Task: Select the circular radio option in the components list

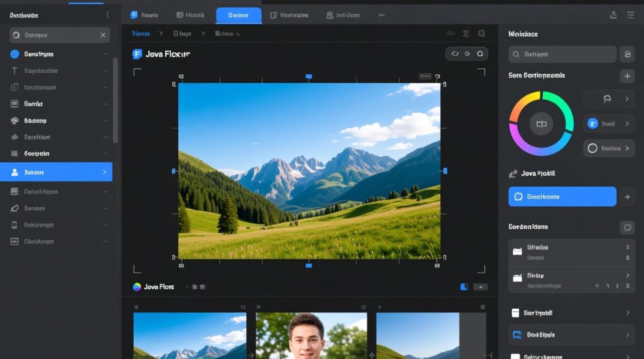Action: pyautogui.click(x=593, y=148)
